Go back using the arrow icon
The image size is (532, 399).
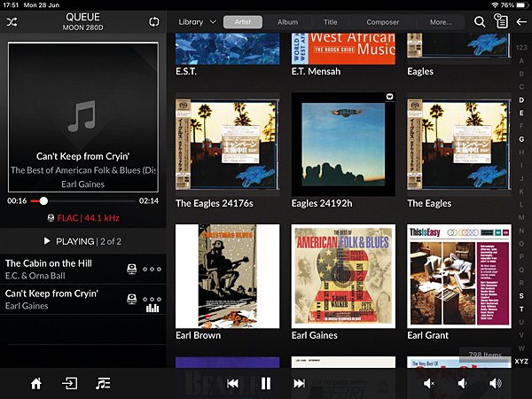click(521, 22)
